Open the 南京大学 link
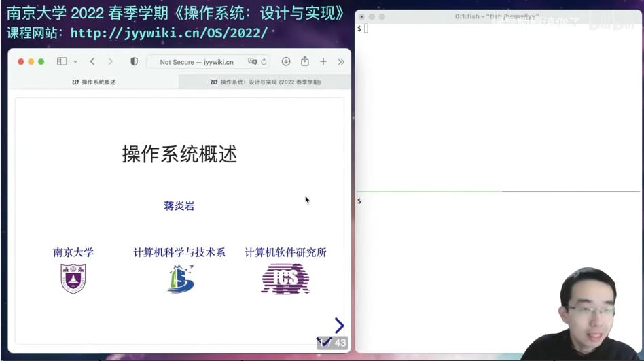Image resolution: width=644 pixels, height=361 pixels. click(73, 252)
